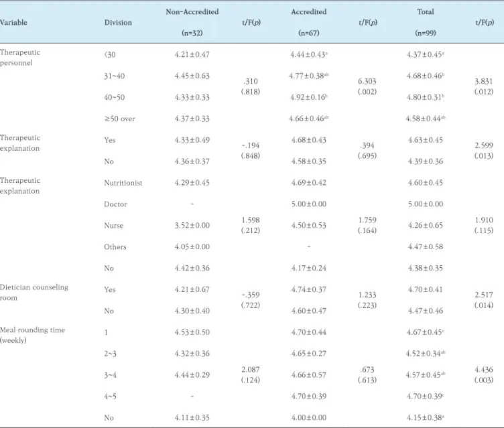Image resolution: width=504 pixels, height=428 pixels.
Task: Click the value '4.65±0.27'
Action: tap(309, 354)
